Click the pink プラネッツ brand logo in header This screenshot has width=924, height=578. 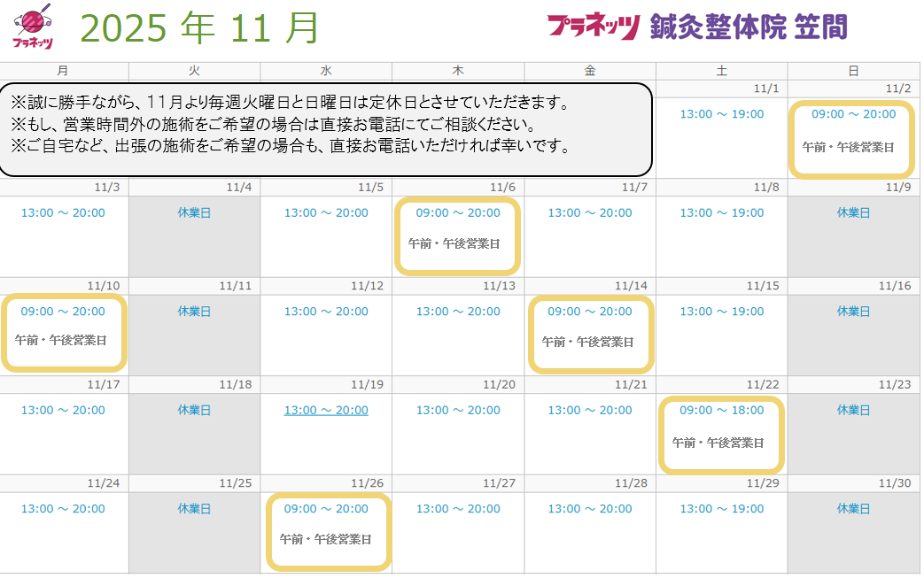pos(593,27)
